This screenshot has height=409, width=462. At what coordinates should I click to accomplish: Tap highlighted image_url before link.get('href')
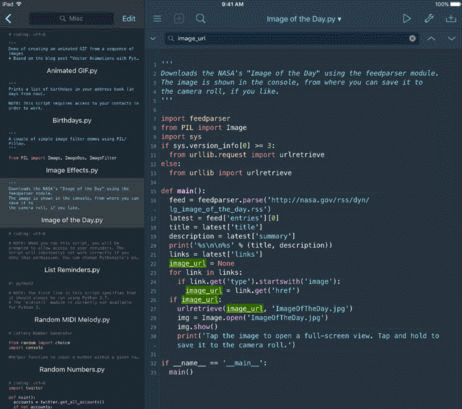pyautogui.click(x=204, y=290)
